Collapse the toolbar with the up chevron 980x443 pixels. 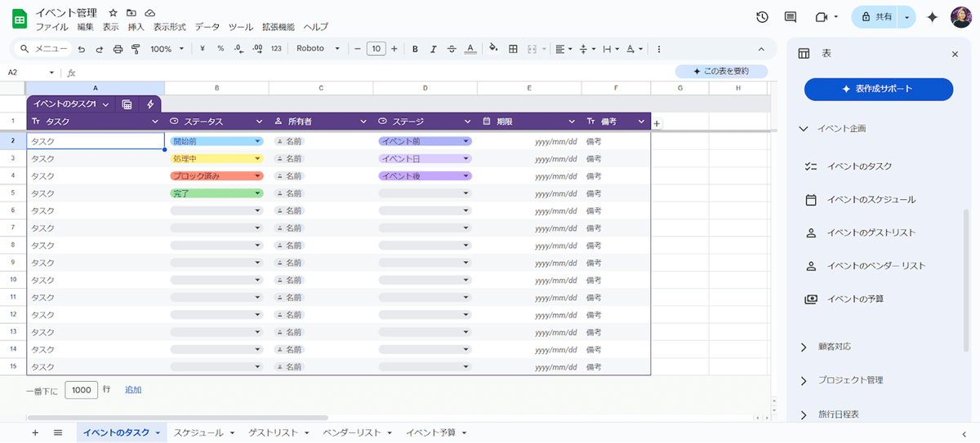point(762,49)
